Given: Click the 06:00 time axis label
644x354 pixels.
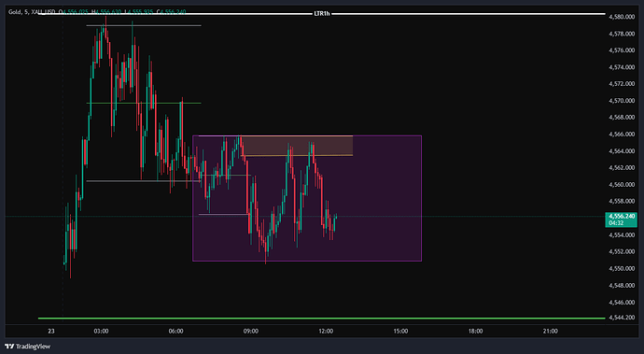Looking at the screenshot, I should click(x=176, y=331).
